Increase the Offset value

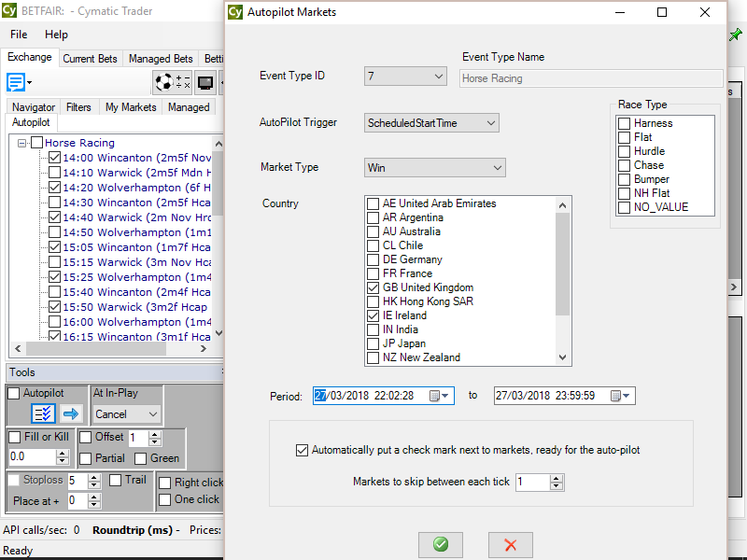154,434
